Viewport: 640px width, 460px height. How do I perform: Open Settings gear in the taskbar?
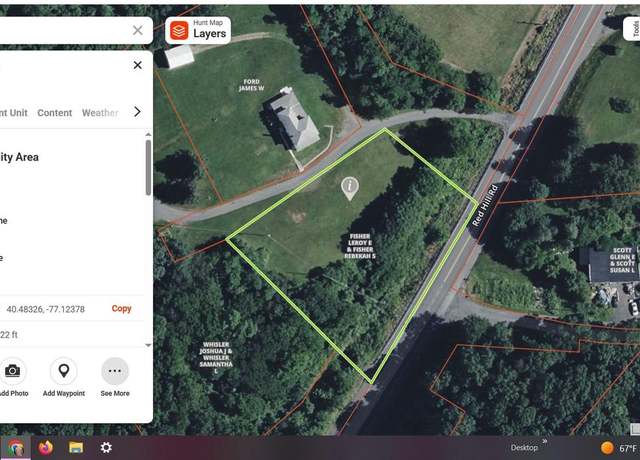(106, 447)
